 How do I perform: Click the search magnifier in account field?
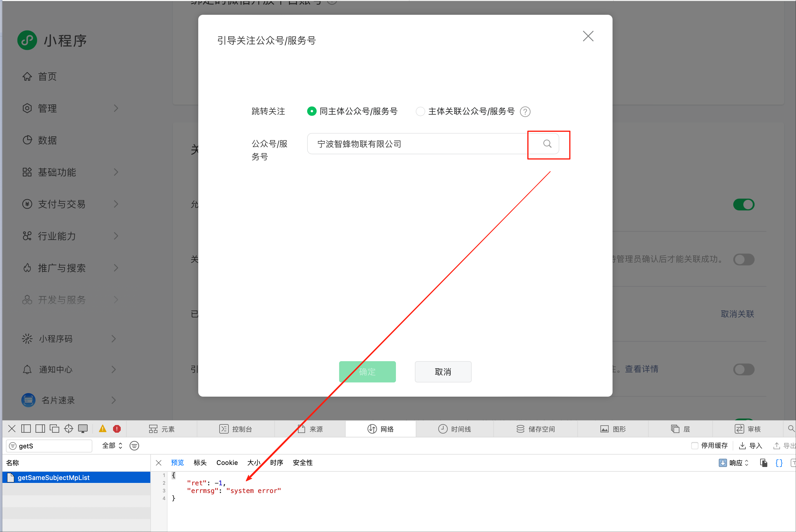[x=547, y=144]
